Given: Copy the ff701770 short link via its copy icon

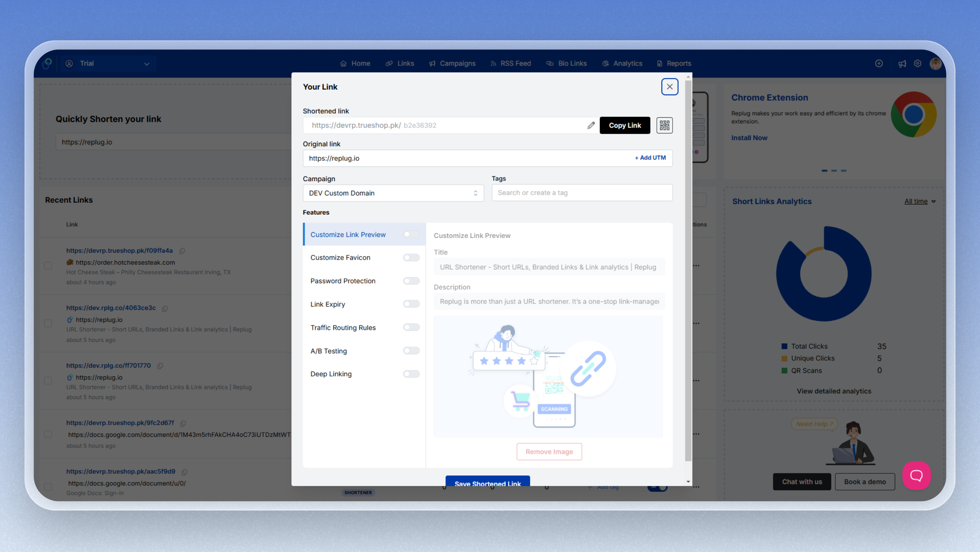Looking at the screenshot, I should click(160, 365).
